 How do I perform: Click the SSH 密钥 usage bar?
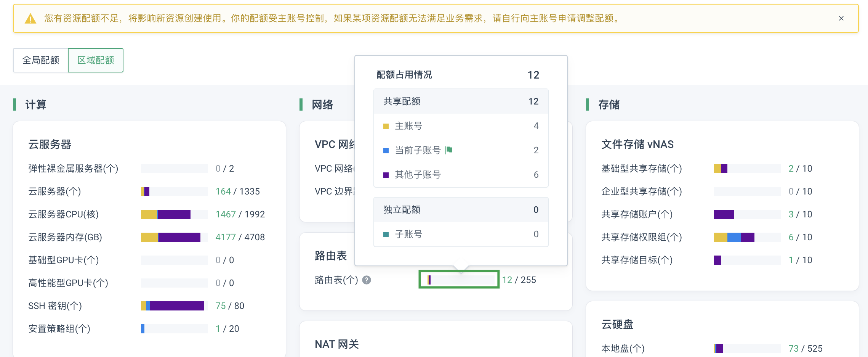174,306
